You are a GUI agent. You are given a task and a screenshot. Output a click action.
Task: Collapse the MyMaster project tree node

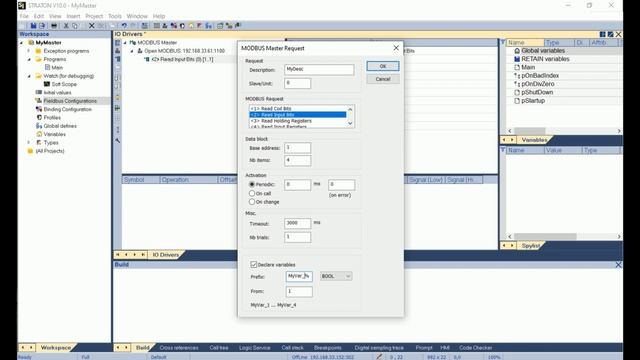tap(22, 42)
